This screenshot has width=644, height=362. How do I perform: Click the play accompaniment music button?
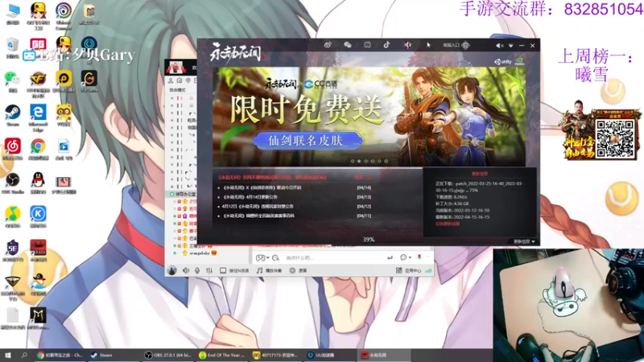pos(269,270)
